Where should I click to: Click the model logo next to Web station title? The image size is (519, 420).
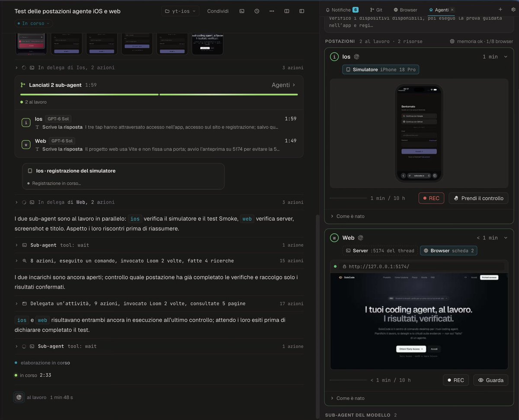(x=360, y=238)
